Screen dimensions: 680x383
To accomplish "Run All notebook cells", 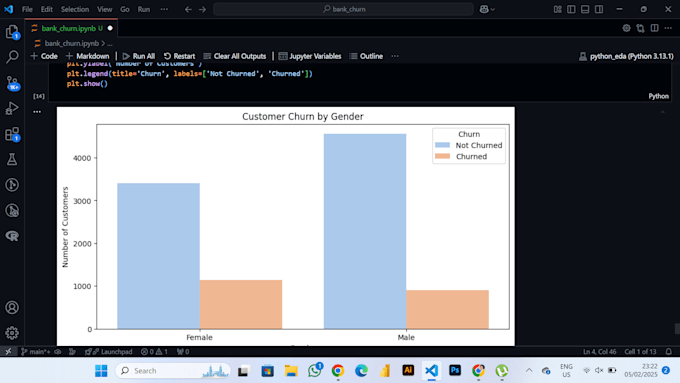I will coord(138,56).
